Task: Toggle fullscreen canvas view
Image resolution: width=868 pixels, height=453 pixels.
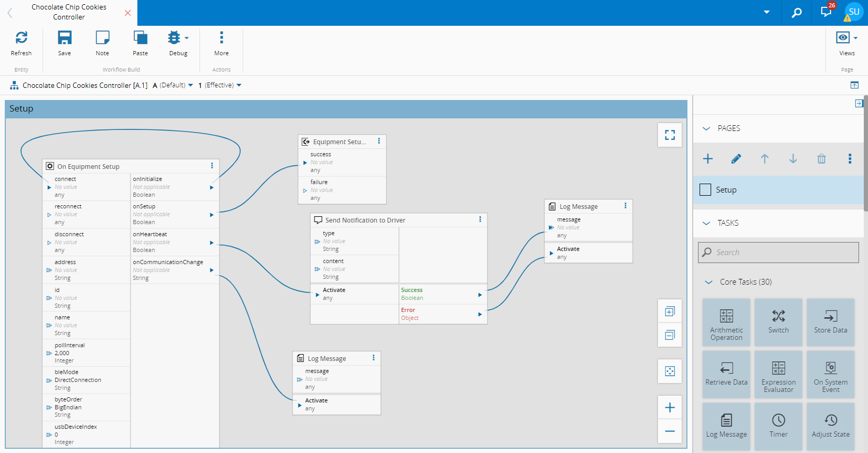Action: (670, 135)
